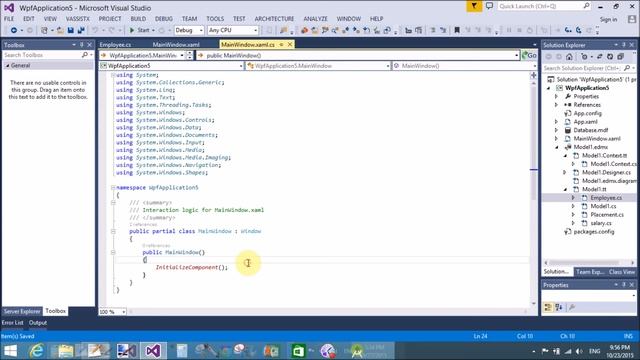The height and width of the screenshot is (360, 640).
Task: Open Internet Explorer from the taskbar
Action: [x=36, y=351]
